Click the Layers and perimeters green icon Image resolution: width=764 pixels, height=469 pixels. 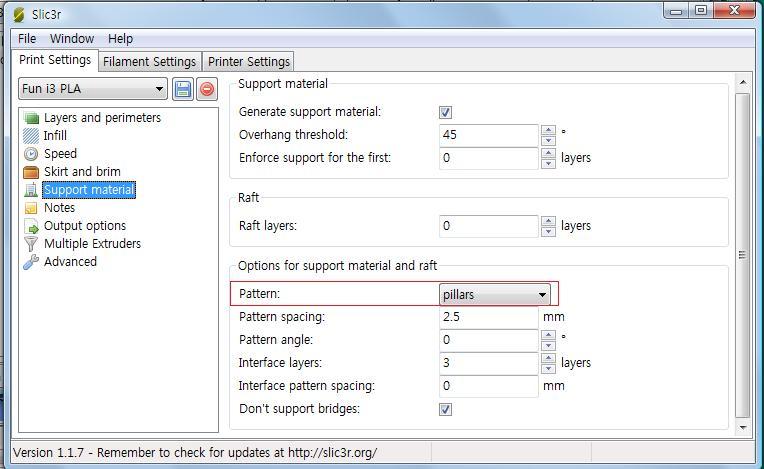coord(31,118)
